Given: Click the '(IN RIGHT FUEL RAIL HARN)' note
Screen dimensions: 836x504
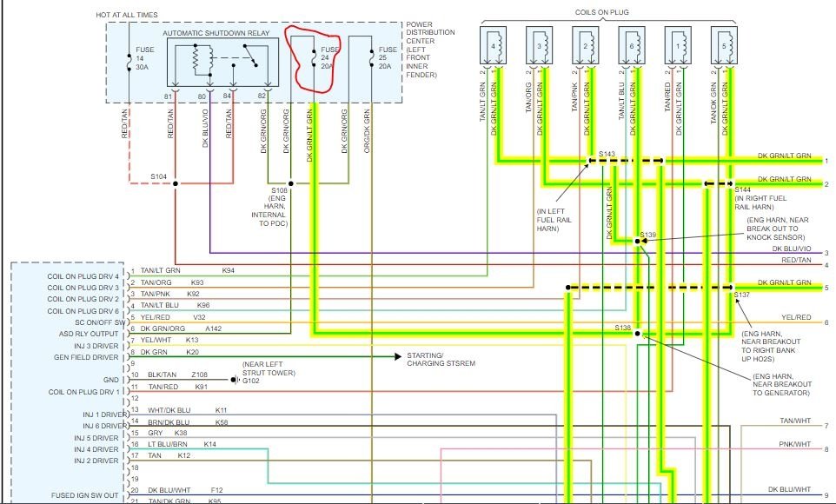Looking at the screenshot, I should [x=760, y=202].
